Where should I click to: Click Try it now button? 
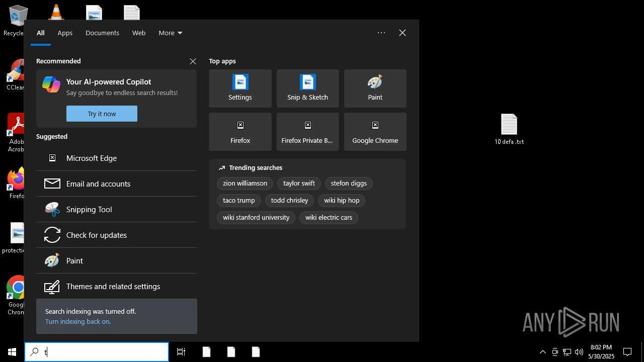click(102, 114)
